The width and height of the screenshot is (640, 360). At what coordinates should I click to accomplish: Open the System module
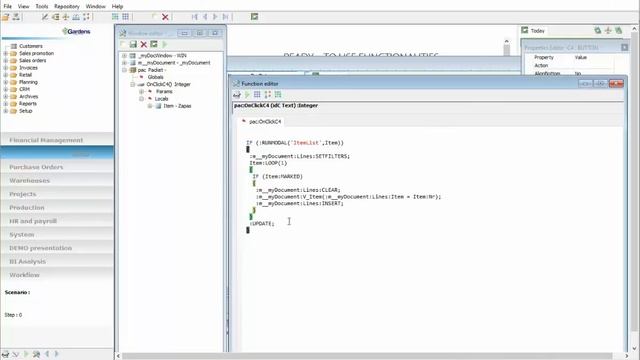pos(57,234)
